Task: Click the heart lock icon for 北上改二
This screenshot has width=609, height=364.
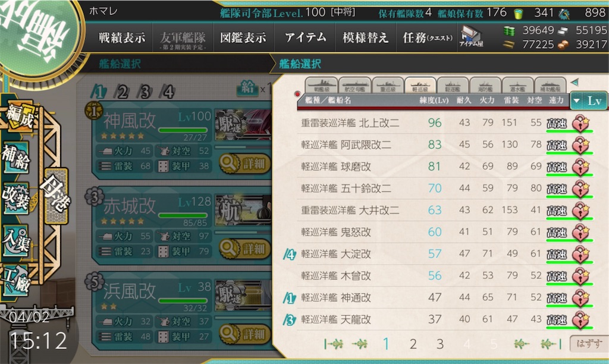Action: coord(580,123)
